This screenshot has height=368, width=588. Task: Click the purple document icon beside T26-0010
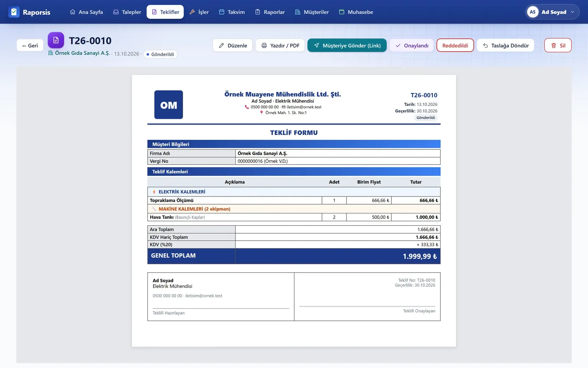click(x=56, y=40)
